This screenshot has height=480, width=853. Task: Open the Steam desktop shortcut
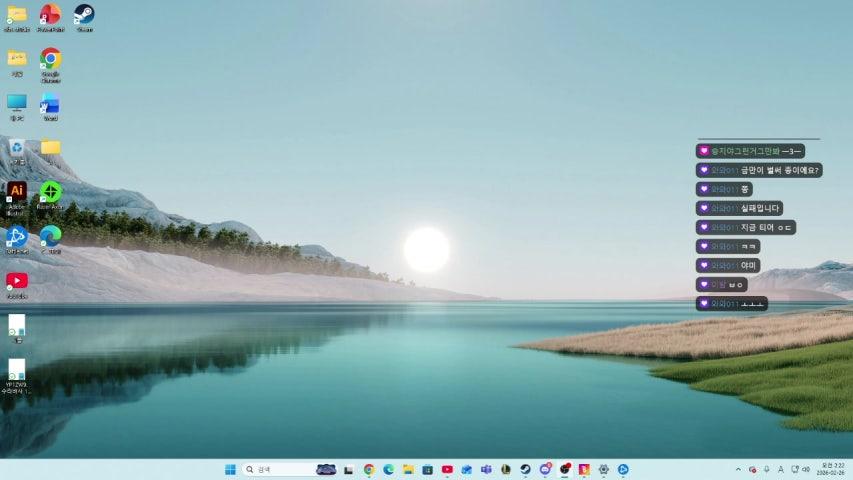coord(84,14)
